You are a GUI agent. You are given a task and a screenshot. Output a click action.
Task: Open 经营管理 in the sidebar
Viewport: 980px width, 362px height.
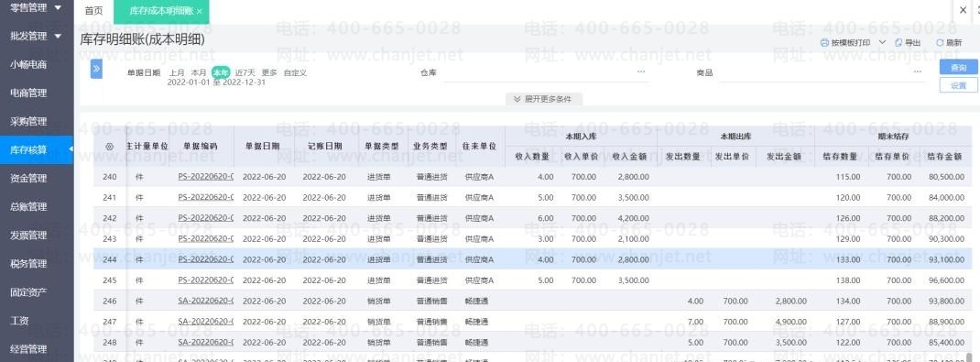coord(28,349)
